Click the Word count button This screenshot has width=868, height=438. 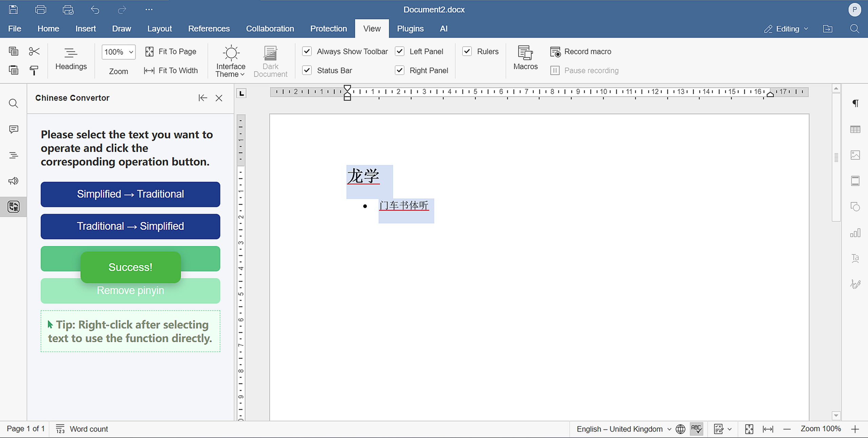[82, 429]
